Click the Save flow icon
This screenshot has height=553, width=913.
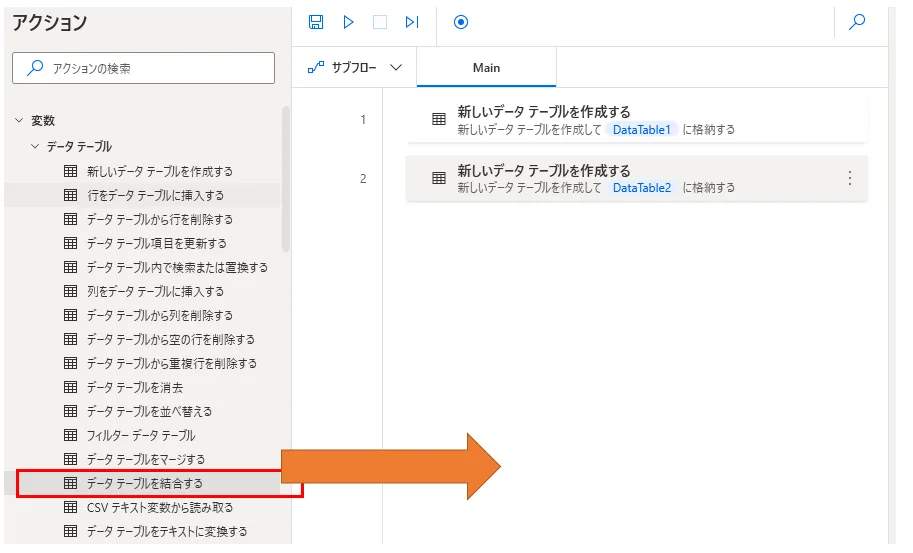(x=316, y=22)
